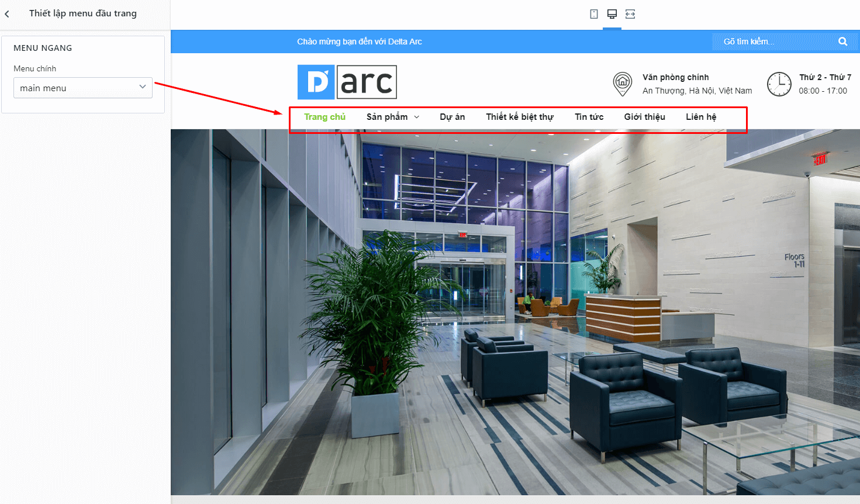
Task: Select desktop preview mode icon
Action: (612, 14)
